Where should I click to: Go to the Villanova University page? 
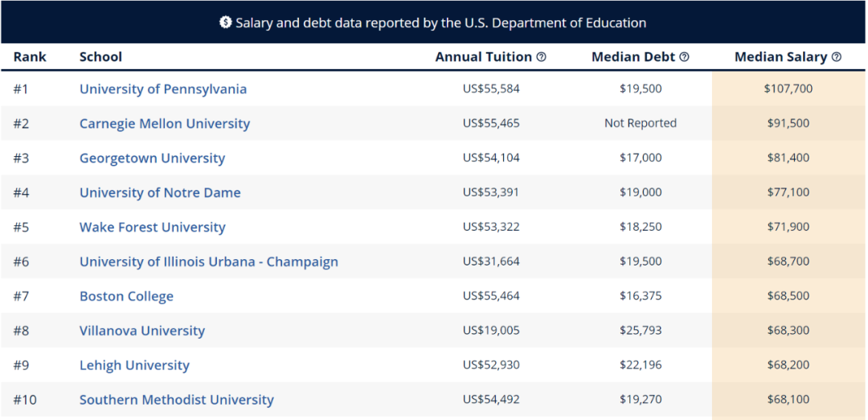142,331
